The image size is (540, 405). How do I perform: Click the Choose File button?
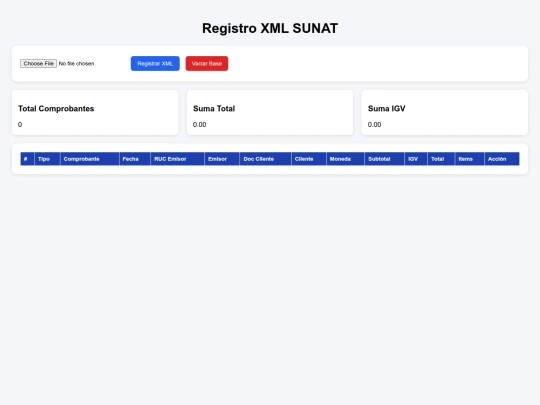click(38, 64)
